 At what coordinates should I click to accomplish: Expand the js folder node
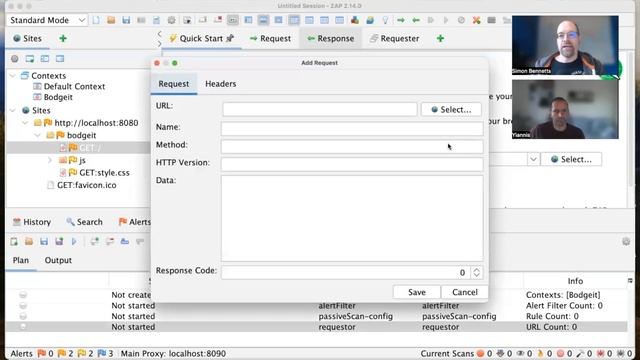(x=50, y=160)
